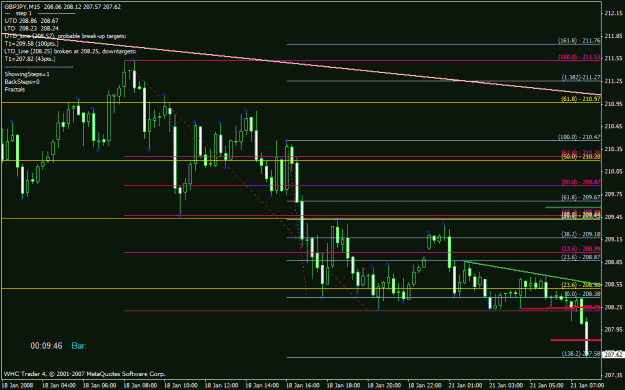Screen dimensions: 625x390
Task: Click the '18 Jan 20:00' time axis label
Action: pyautogui.click(x=384, y=385)
